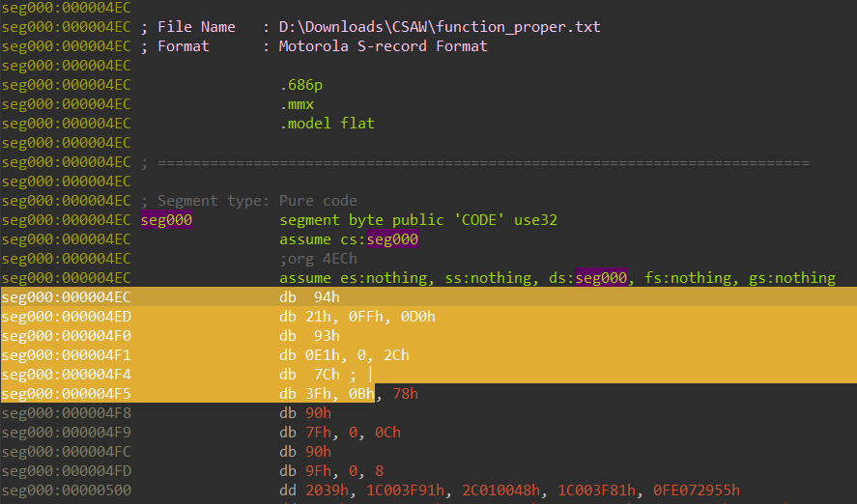Click the file path D:\Downloads\CSAW\function_proper.txt

pos(440,27)
